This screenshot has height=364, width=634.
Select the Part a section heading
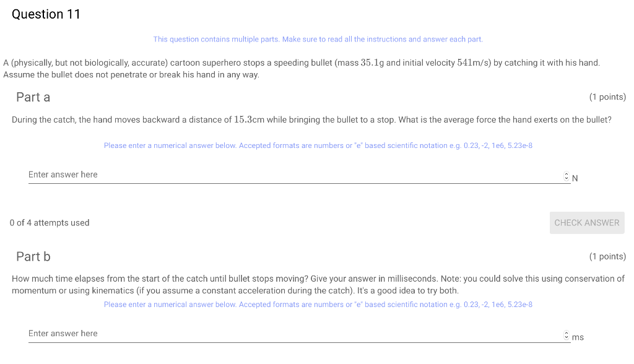tap(33, 97)
